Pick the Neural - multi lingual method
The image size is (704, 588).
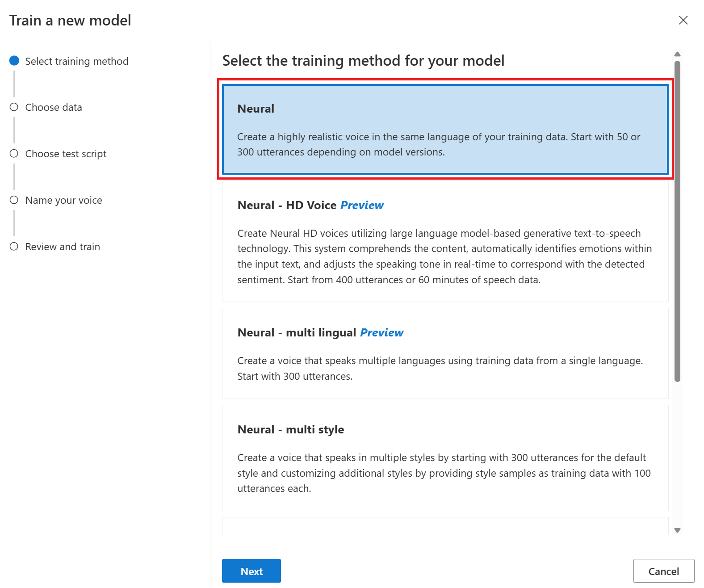(445, 353)
